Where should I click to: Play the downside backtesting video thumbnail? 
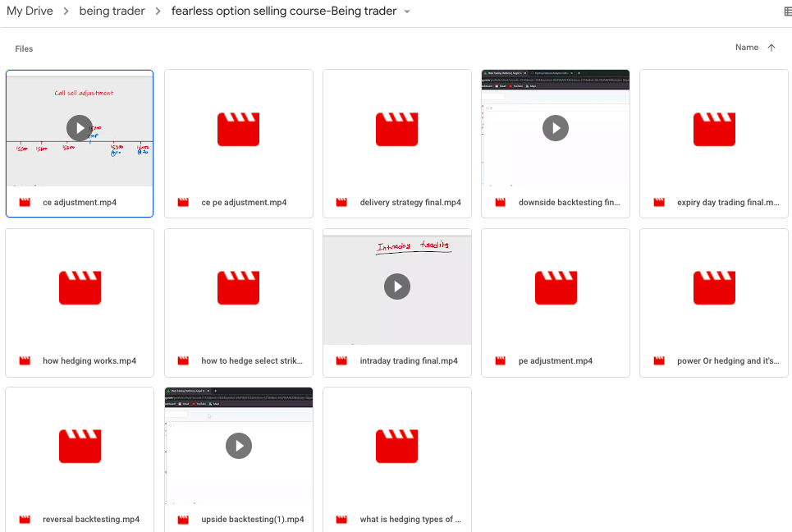pyautogui.click(x=556, y=127)
